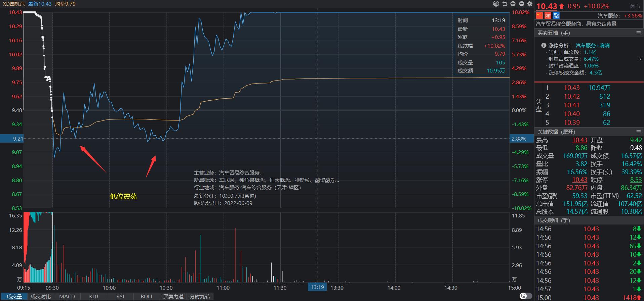Click the XD国机汽 stock name
Viewport: 644px width, 301px height.
tap(14, 4)
